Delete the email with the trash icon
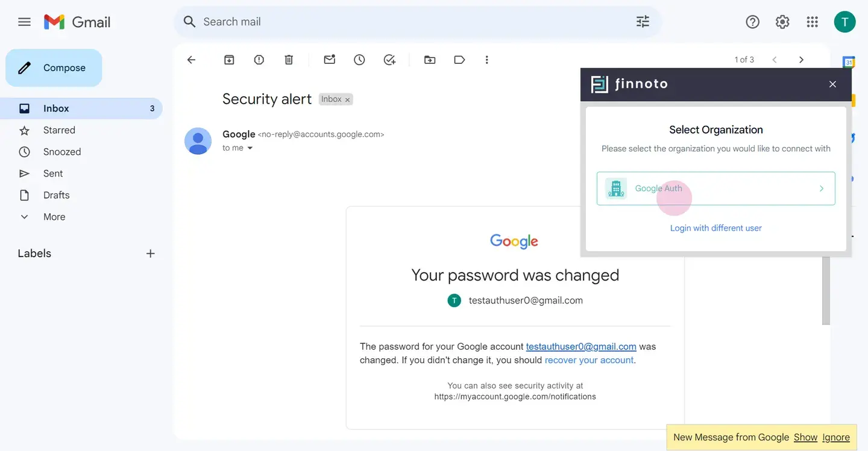Screen dimensions: 868x451 tap(289, 60)
